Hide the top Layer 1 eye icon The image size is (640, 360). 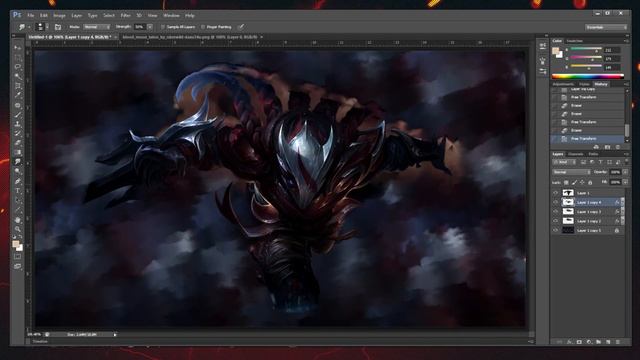point(555,193)
